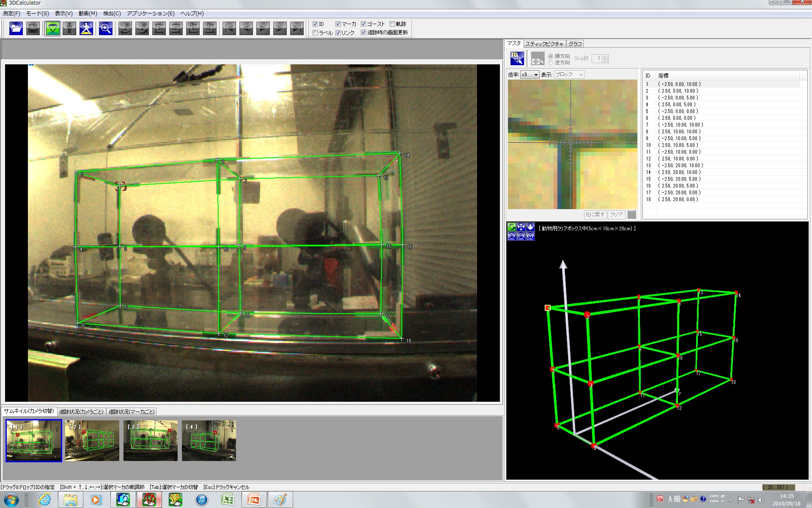Open the 検出(C) menu
Screen dimensions: 812x508
pyautogui.click(x=112, y=14)
